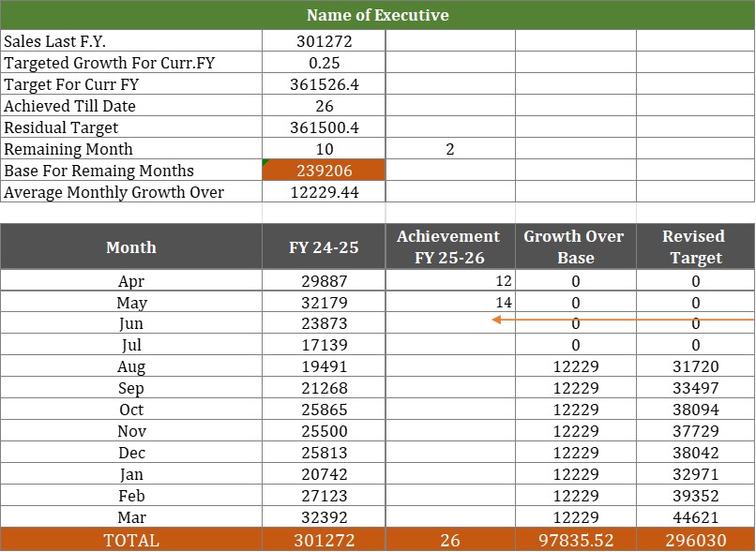Select the Sales Last F.Y. value 301272
The height and width of the screenshot is (552, 756).
pos(324,41)
